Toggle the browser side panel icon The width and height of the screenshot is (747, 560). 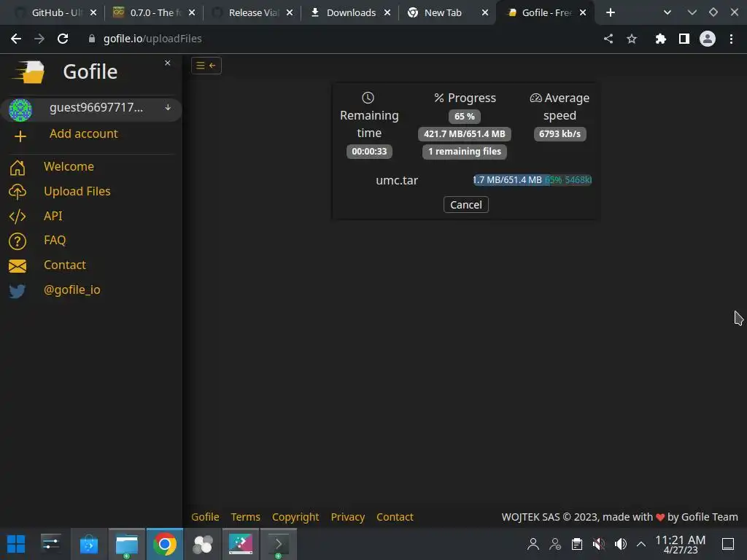[684, 39]
